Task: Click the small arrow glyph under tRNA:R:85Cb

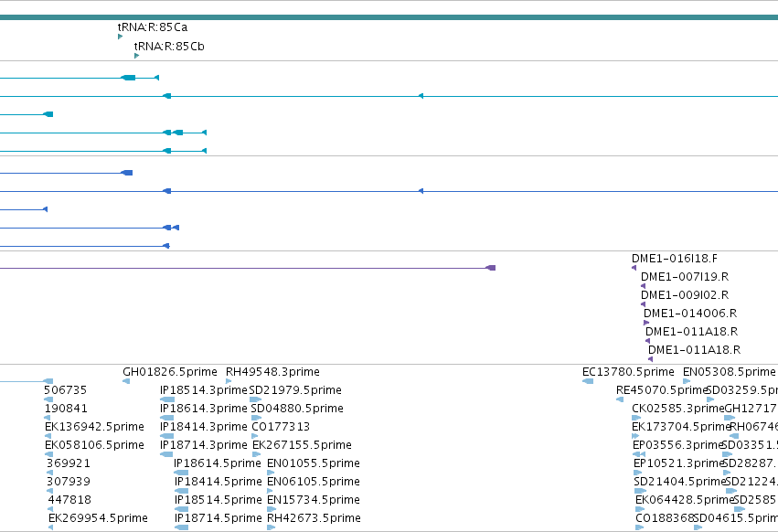Action: point(136,56)
